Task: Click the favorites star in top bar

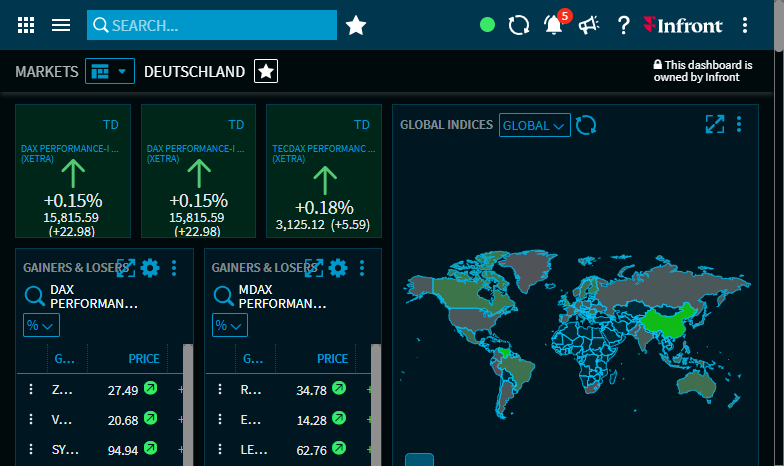Action: pos(356,25)
